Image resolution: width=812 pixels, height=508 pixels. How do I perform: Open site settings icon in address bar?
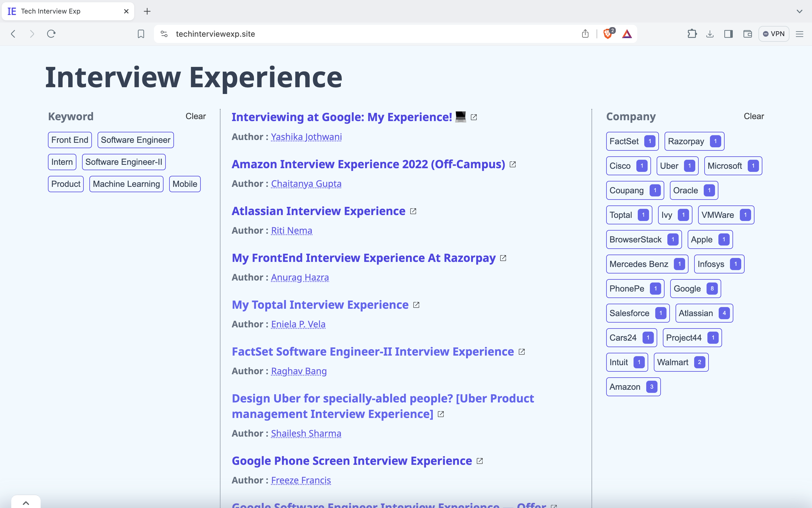coord(164,34)
